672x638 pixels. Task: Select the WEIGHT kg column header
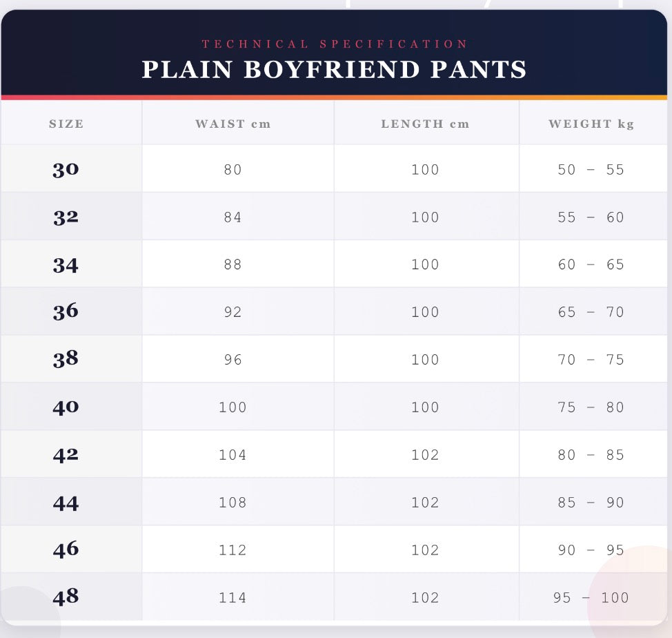coord(591,124)
